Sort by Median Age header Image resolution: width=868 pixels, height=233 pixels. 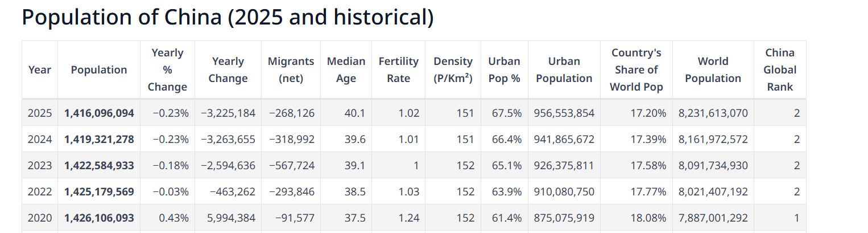coord(346,70)
